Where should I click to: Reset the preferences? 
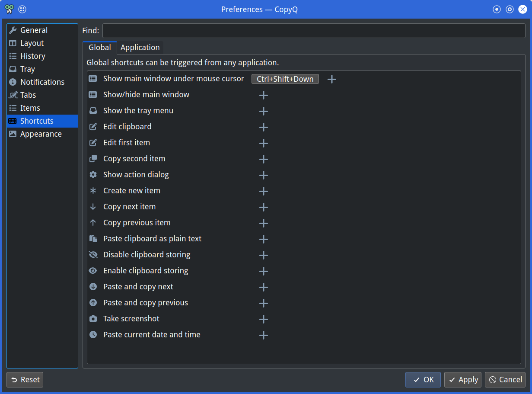click(25, 379)
